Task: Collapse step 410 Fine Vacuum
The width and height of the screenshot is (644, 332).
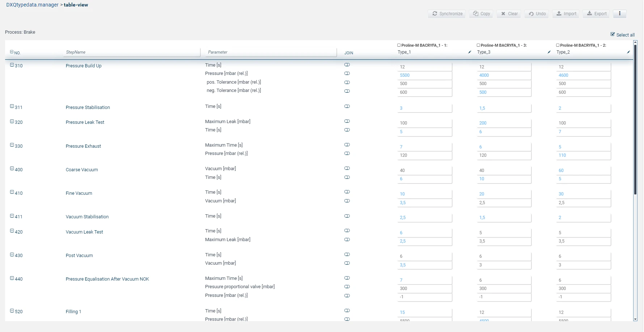Action: click(x=12, y=192)
